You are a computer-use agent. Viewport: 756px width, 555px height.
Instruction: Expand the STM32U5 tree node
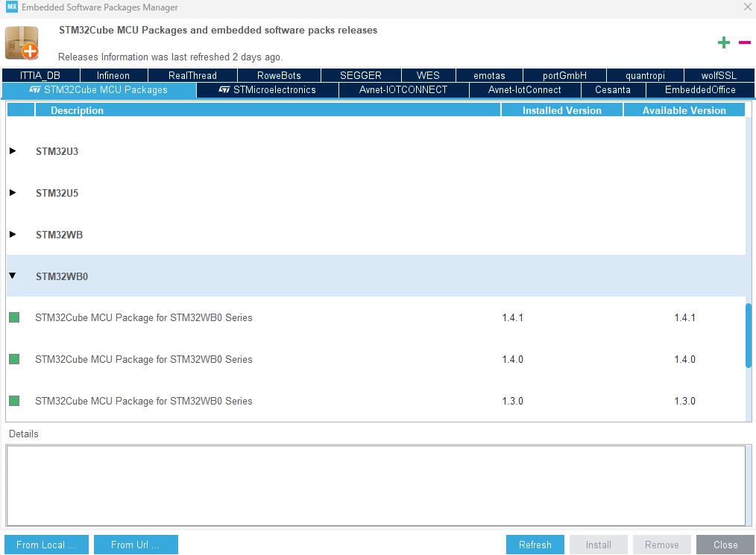coord(13,193)
